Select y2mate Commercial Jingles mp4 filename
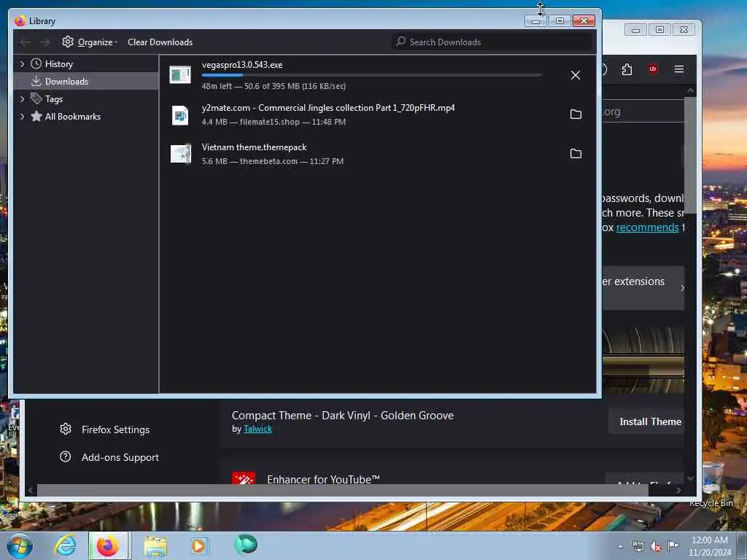The height and width of the screenshot is (560, 747). pyautogui.click(x=328, y=108)
